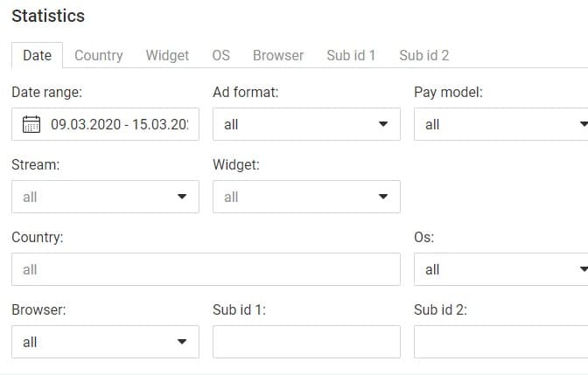Screen dimensions: 588x375
Task: Switch to the Country tab
Action: [x=99, y=55]
